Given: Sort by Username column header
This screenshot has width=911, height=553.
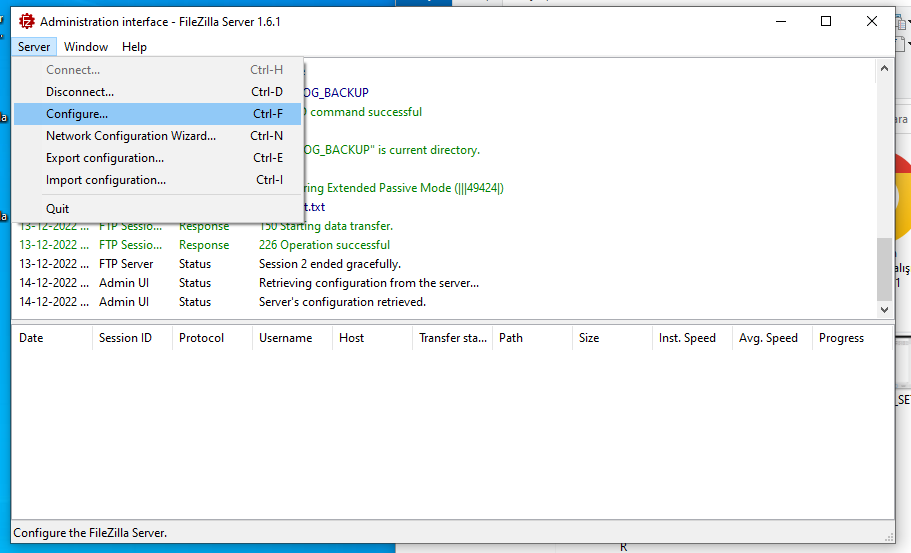Looking at the screenshot, I should (292, 338).
